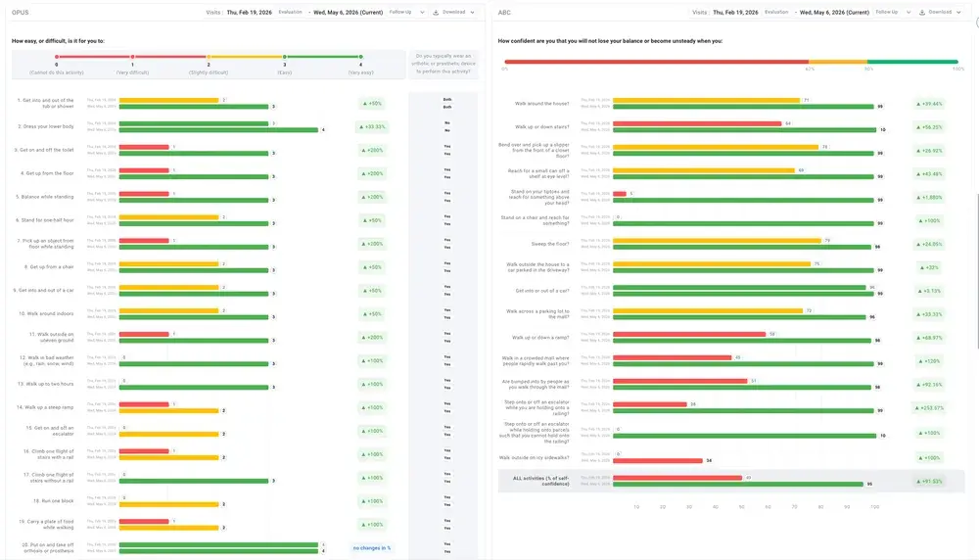Click 'Walk up or down stairs?' in ABC panel
The height and width of the screenshot is (560, 979).
point(542,126)
